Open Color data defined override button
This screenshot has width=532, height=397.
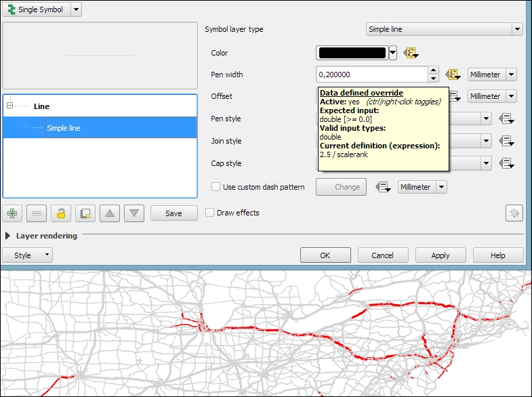pyautogui.click(x=411, y=53)
